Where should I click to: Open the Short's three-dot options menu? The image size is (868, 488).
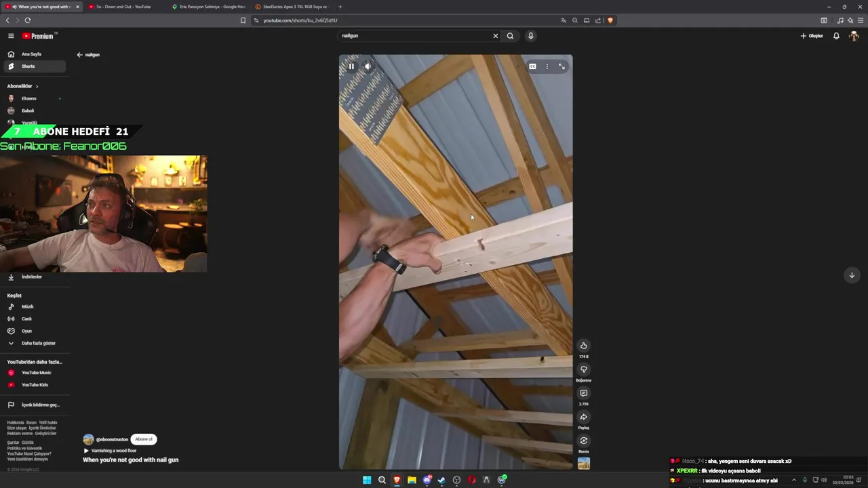[547, 66]
